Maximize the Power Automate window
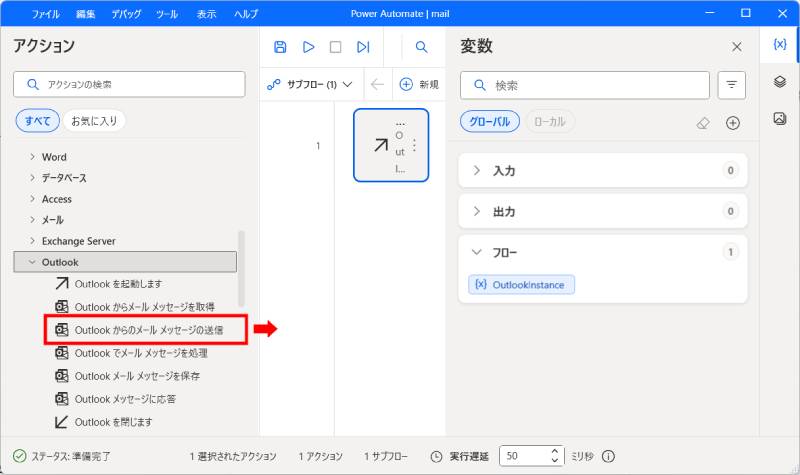This screenshot has width=800, height=475. [x=745, y=13]
